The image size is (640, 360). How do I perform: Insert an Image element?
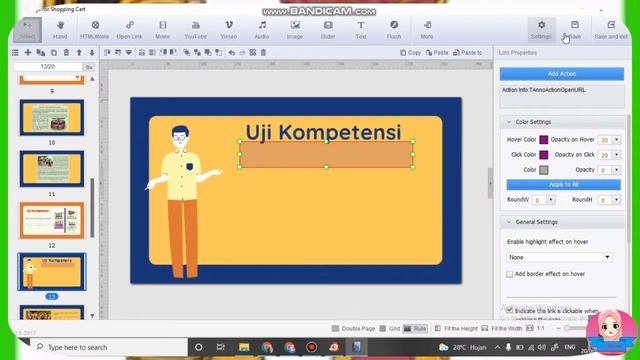(295, 30)
